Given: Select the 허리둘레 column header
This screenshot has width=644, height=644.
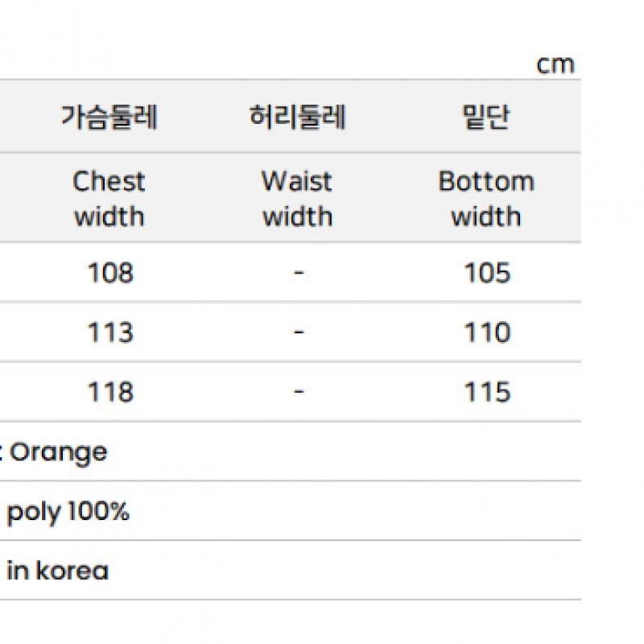Looking at the screenshot, I should point(298,117).
